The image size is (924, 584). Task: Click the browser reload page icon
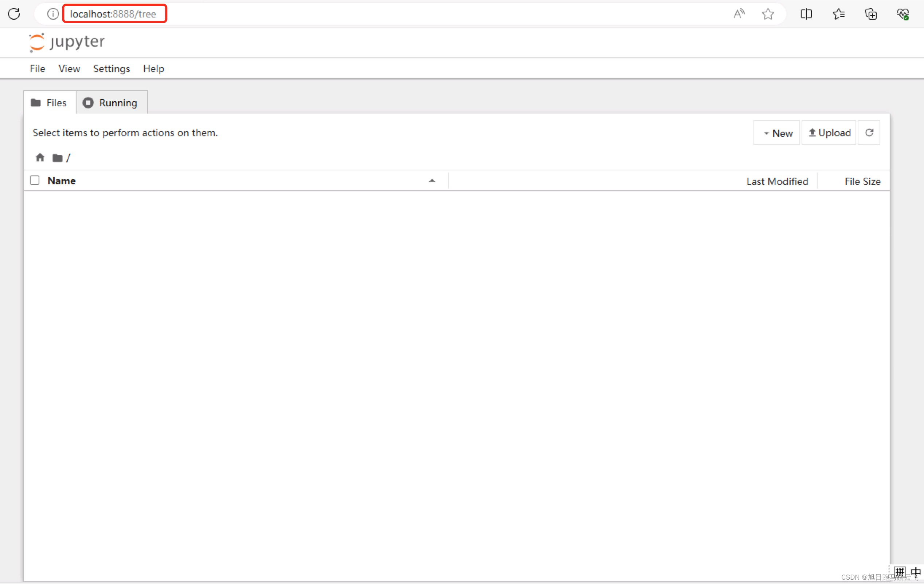(14, 14)
